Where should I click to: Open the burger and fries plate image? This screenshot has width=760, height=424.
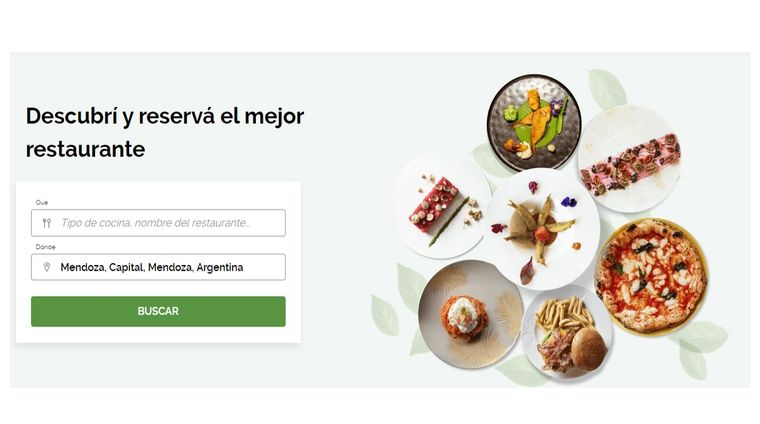coord(568,332)
